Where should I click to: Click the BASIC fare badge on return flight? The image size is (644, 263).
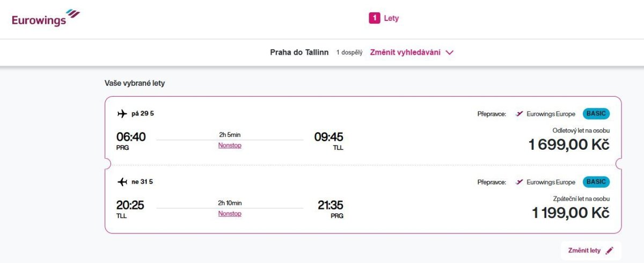click(x=596, y=182)
